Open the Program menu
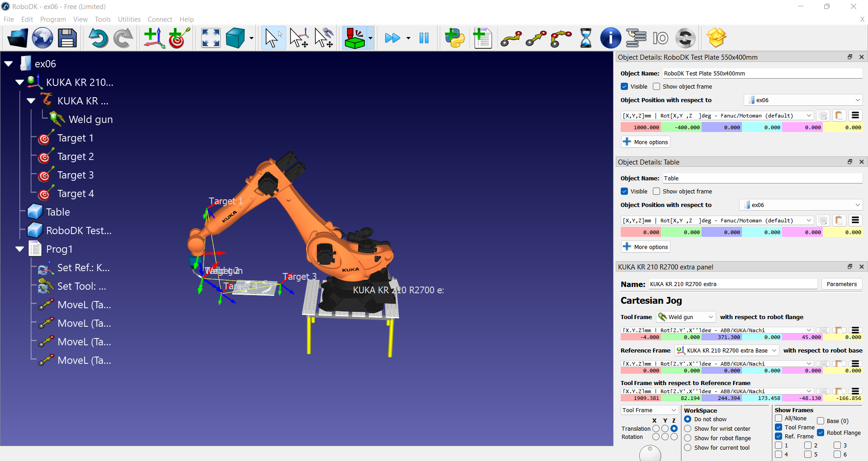This screenshot has height=461, width=868. [53, 19]
